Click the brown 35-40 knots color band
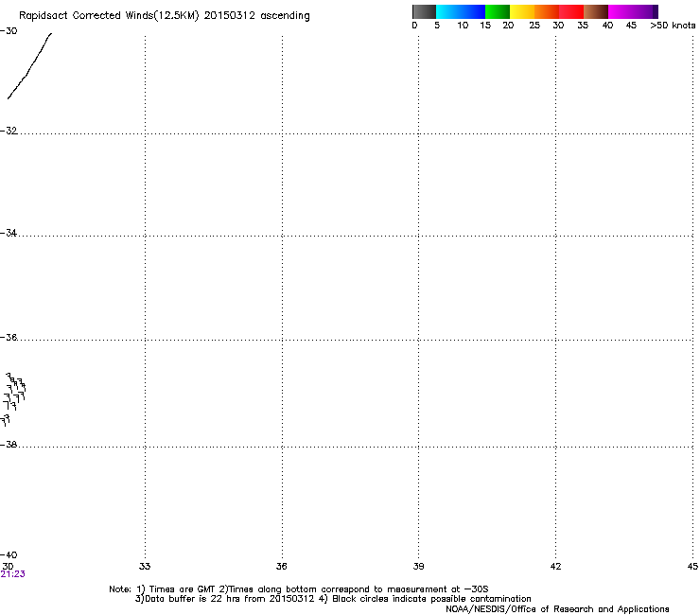 [596, 11]
